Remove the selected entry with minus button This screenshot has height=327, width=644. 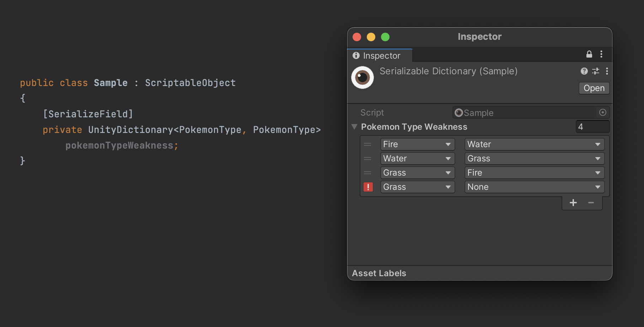tap(591, 203)
